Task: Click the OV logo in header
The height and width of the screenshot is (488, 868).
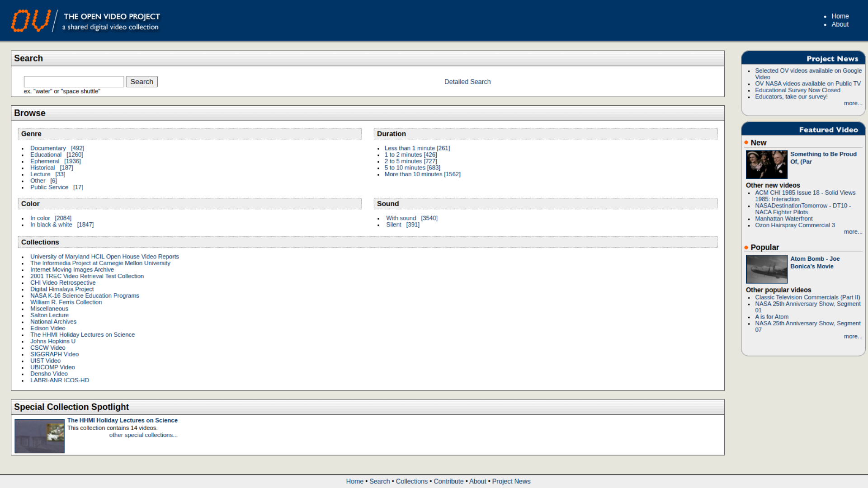Action: (31, 21)
